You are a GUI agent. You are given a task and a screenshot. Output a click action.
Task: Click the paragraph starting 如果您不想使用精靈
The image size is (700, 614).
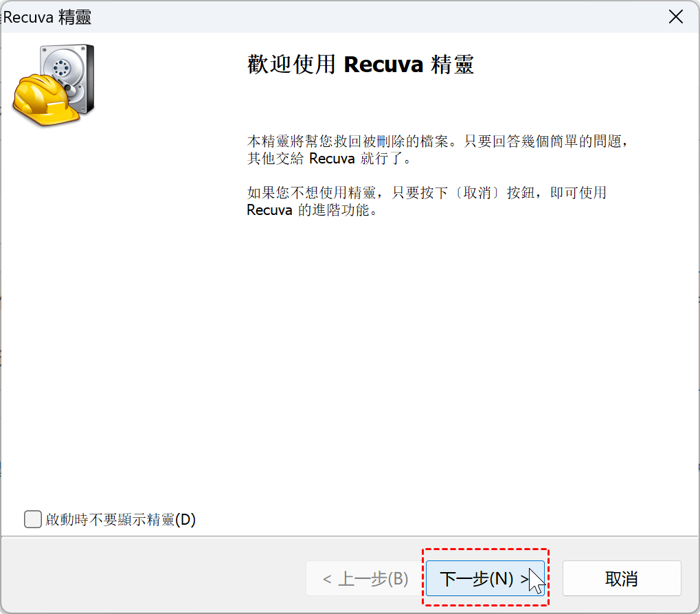click(427, 201)
